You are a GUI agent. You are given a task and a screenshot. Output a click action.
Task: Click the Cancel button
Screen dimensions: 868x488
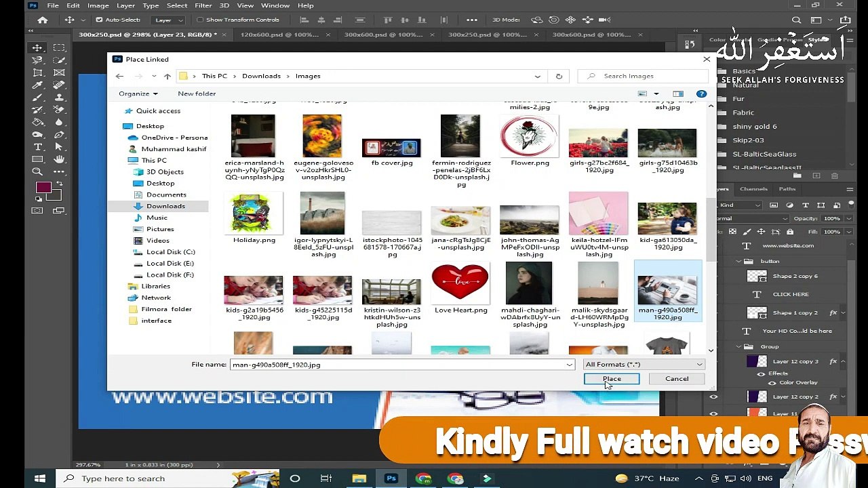point(677,379)
